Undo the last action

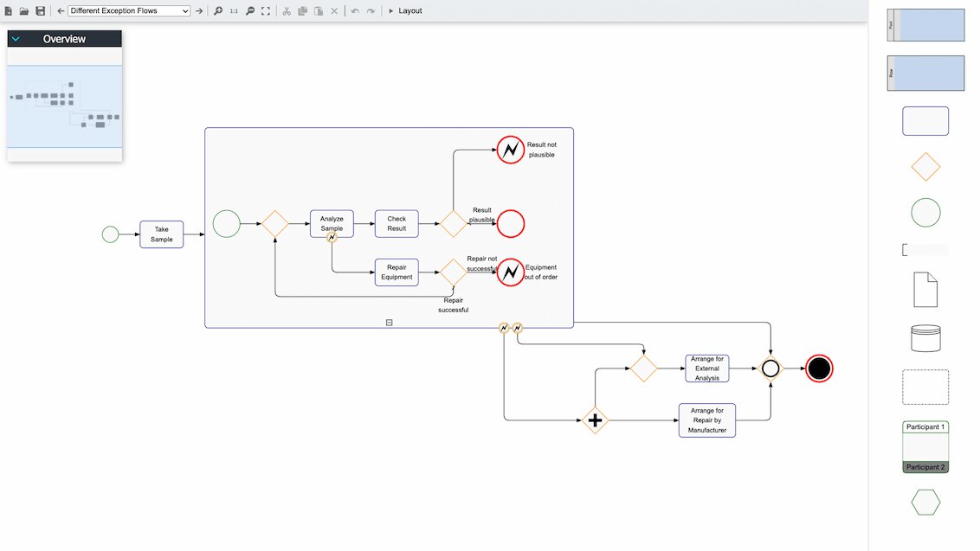pyautogui.click(x=355, y=10)
